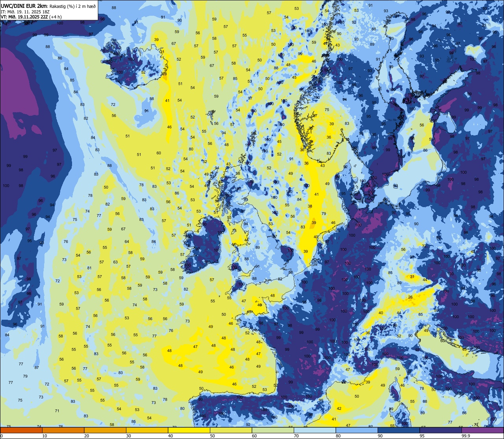Click the humidity value '28' east of Iceland
504x439 pixels.
tap(165, 74)
